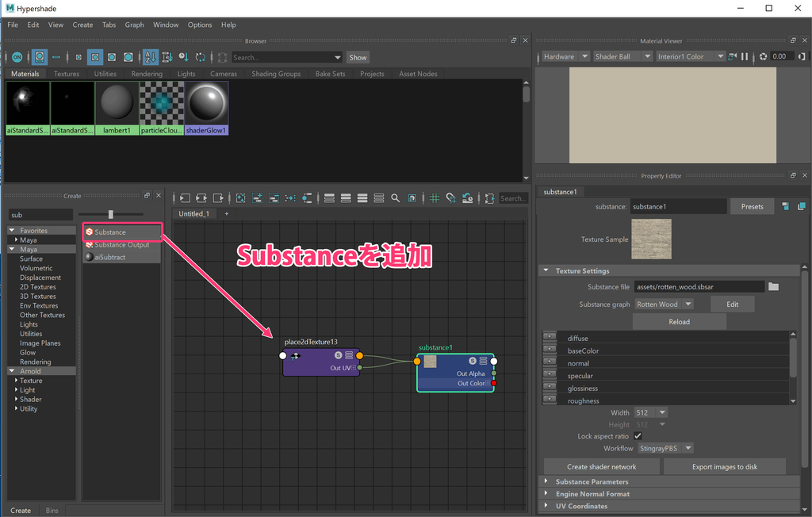
Task: Open the Interior1 Color environment dropdown
Action: (691, 56)
